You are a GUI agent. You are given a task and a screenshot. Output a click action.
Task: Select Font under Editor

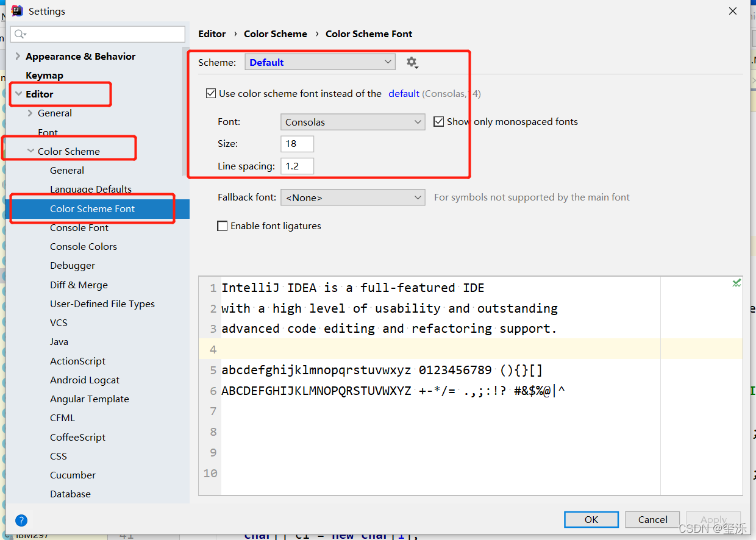(x=48, y=132)
